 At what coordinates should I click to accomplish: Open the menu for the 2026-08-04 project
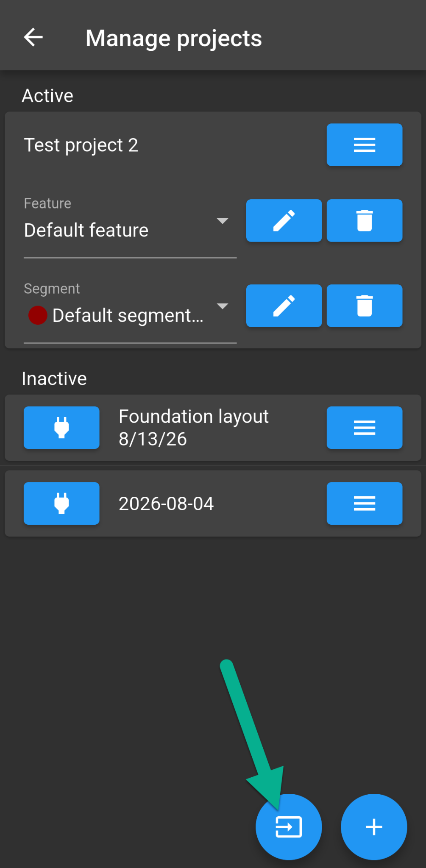click(x=364, y=504)
